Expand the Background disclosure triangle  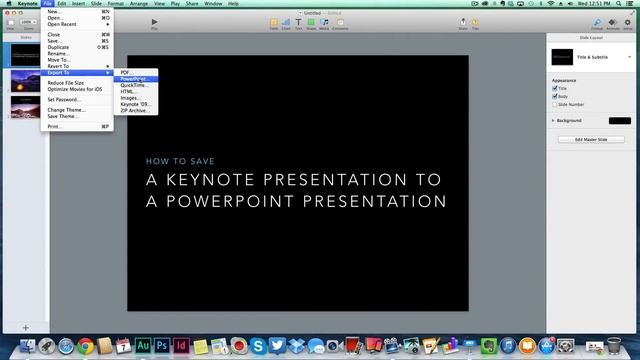coord(553,120)
